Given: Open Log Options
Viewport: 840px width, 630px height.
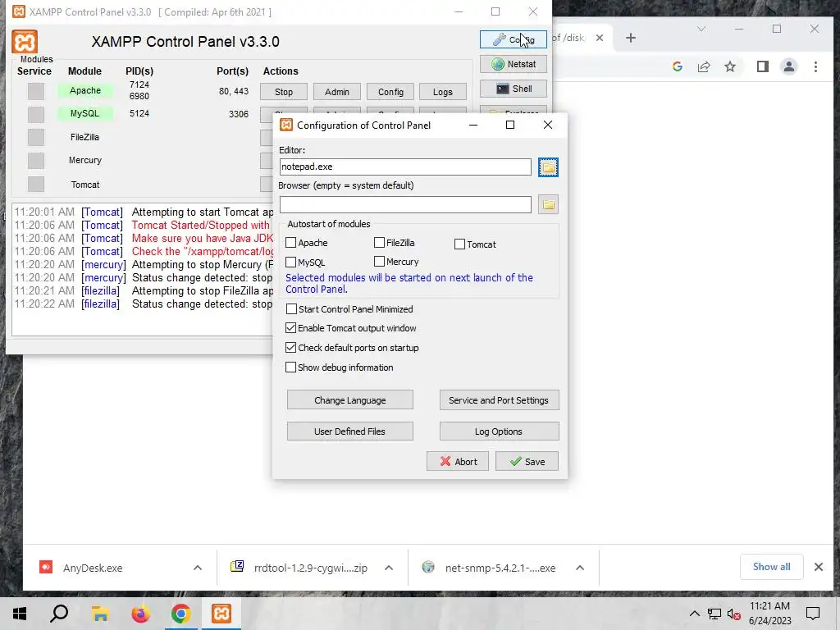Looking at the screenshot, I should pos(499,431).
